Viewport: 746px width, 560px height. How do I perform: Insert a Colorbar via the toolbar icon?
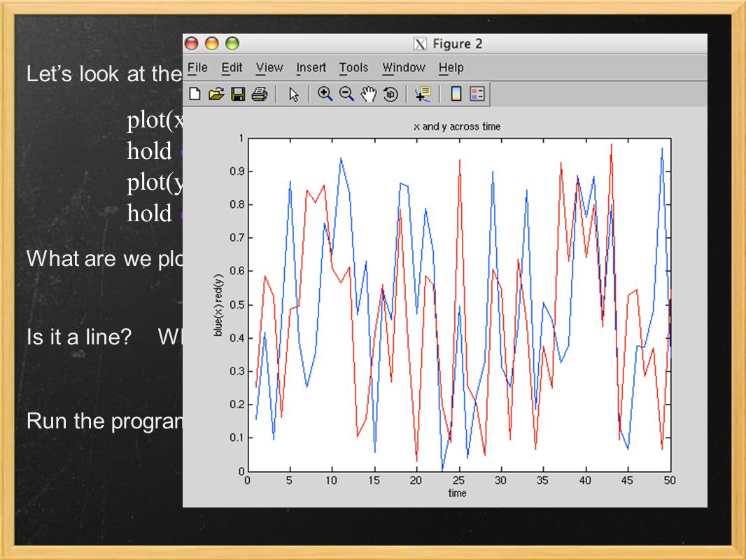[456, 94]
